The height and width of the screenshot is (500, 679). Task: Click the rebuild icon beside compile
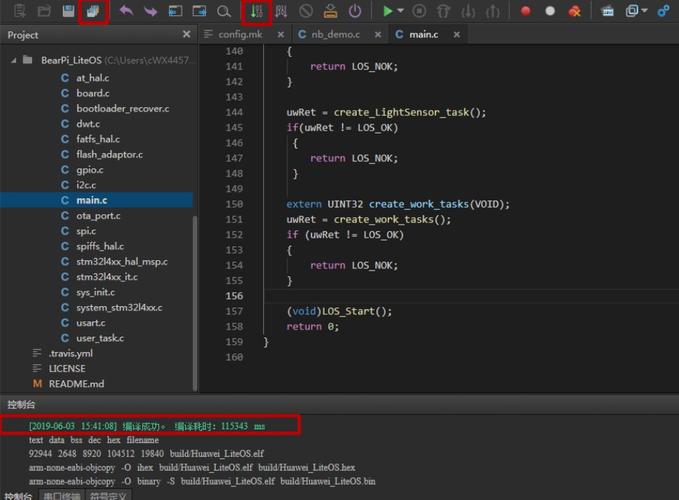(281, 11)
